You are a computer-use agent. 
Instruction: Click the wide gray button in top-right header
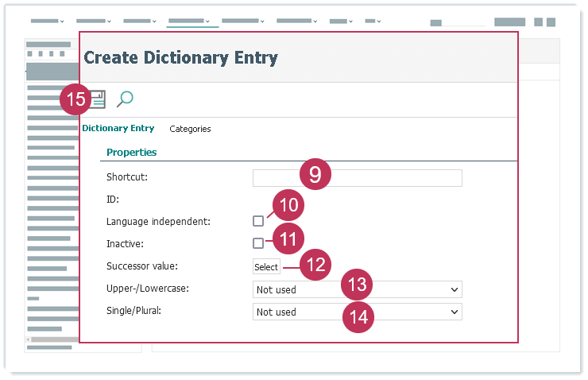pyautogui.click(x=509, y=22)
